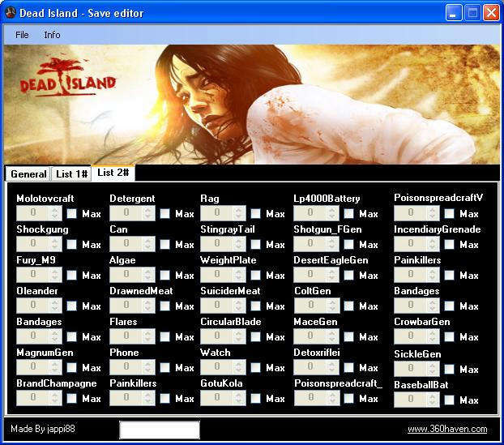Enable Max for Lp4000Battery
The image size is (504, 445).
[x=348, y=213]
